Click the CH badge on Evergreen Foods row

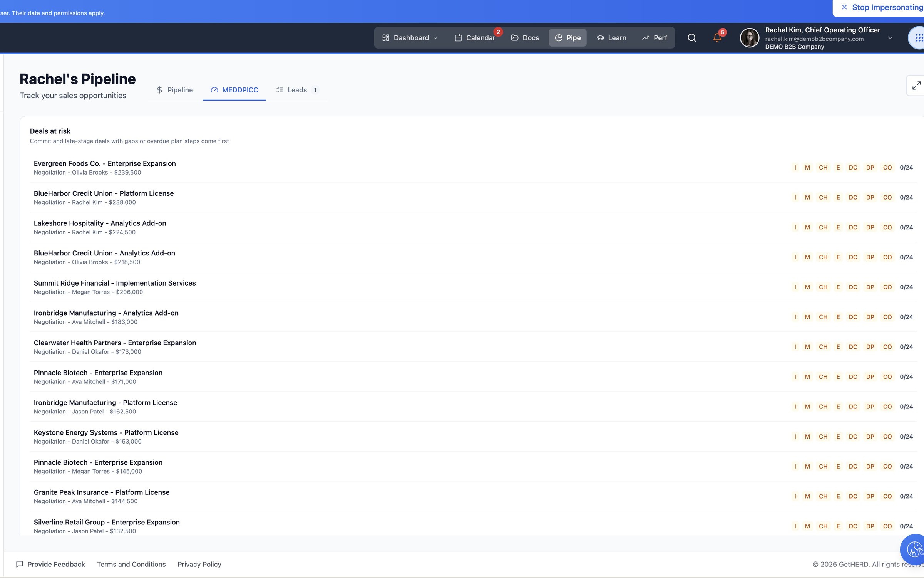(823, 168)
